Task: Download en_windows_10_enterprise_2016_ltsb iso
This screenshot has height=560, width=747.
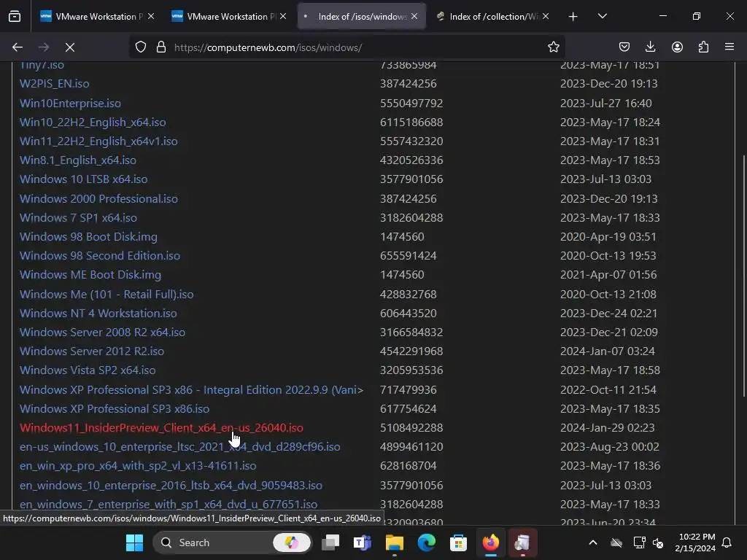Action: click(171, 486)
